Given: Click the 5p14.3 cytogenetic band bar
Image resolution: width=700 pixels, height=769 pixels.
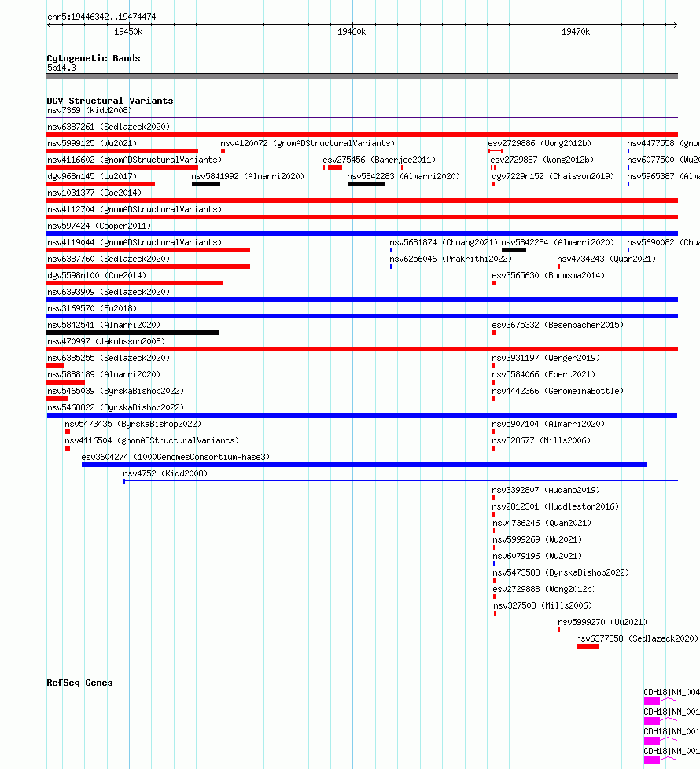Looking at the screenshot, I should tap(362, 76).
